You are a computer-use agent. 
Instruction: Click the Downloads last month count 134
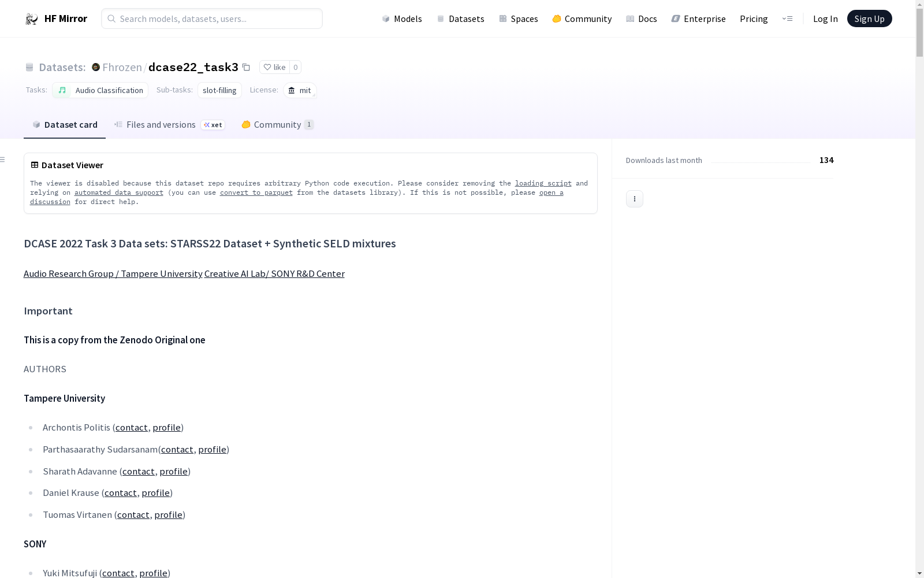(x=826, y=160)
